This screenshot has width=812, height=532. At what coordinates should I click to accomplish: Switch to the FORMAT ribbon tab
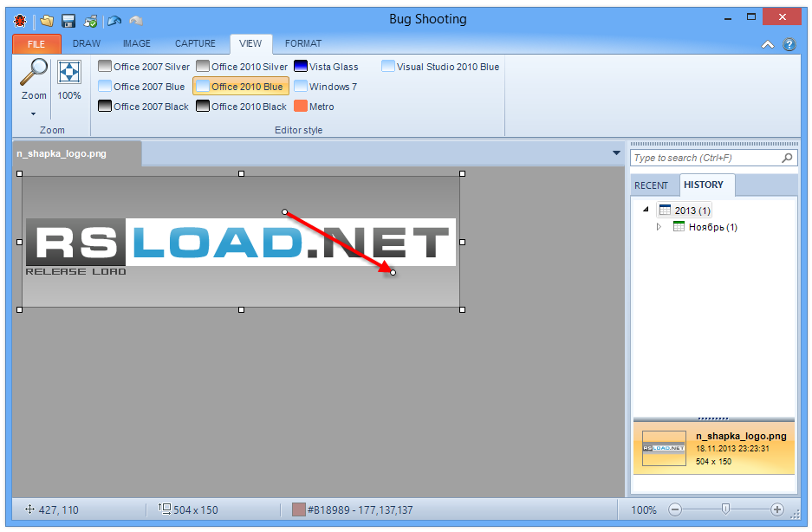(x=303, y=43)
